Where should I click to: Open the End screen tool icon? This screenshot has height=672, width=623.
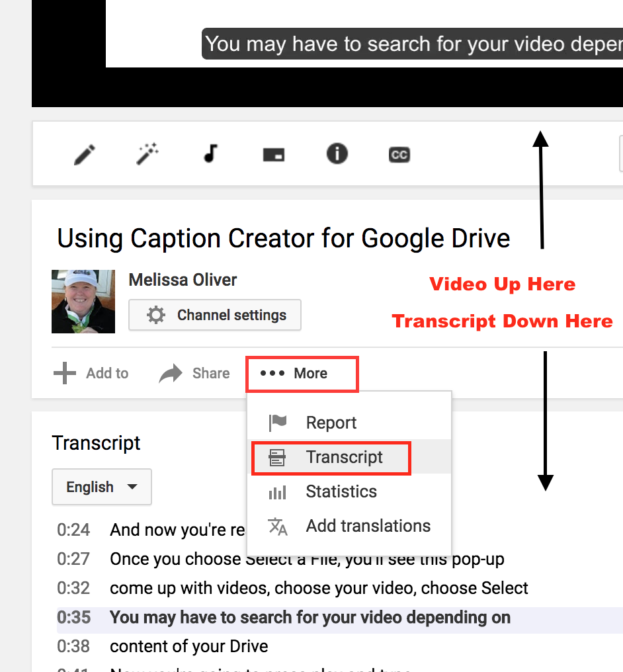(x=274, y=155)
